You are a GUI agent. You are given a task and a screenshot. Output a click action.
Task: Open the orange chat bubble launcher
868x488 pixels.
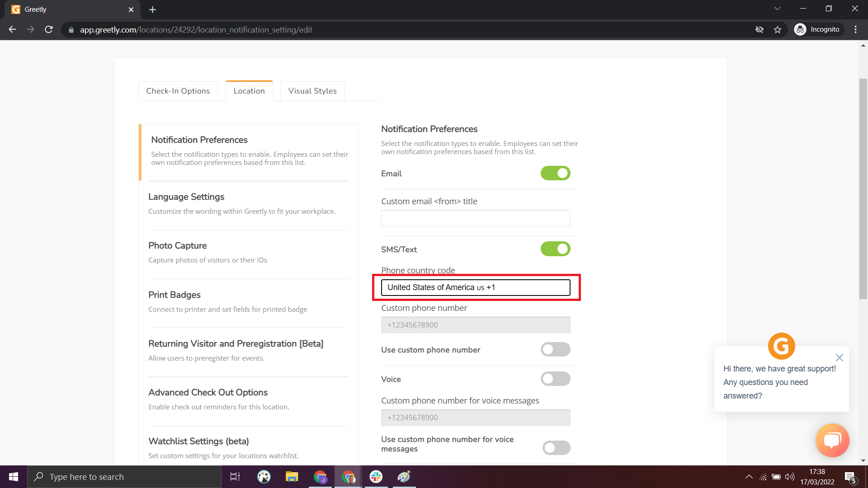click(832, 440)
